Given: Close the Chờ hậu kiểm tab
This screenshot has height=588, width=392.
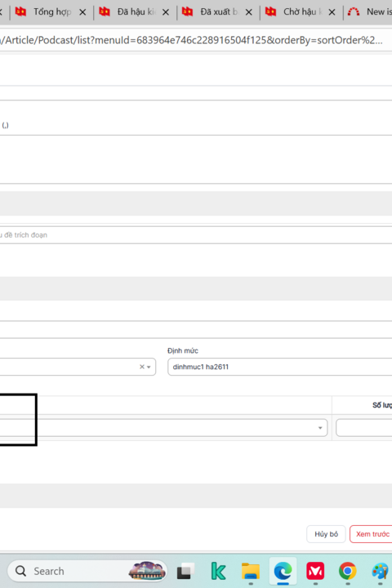Looking at the screenshot, I should click(x=332, y=12).
